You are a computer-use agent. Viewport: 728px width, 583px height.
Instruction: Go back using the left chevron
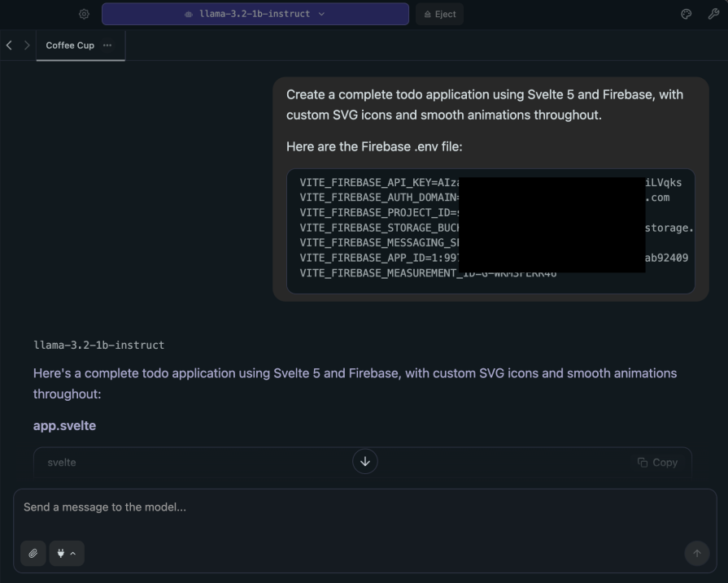tap(9, 46)
